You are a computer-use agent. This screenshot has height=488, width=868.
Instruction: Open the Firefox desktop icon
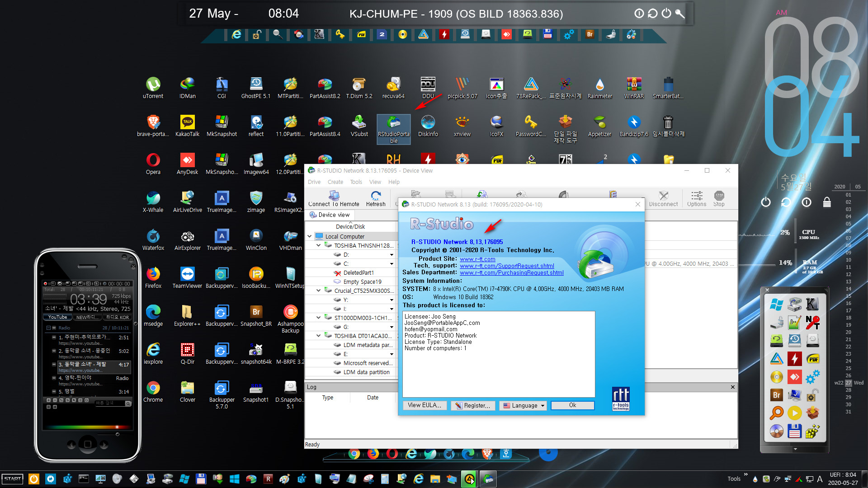pyautogui.click(x=153, y=278)
